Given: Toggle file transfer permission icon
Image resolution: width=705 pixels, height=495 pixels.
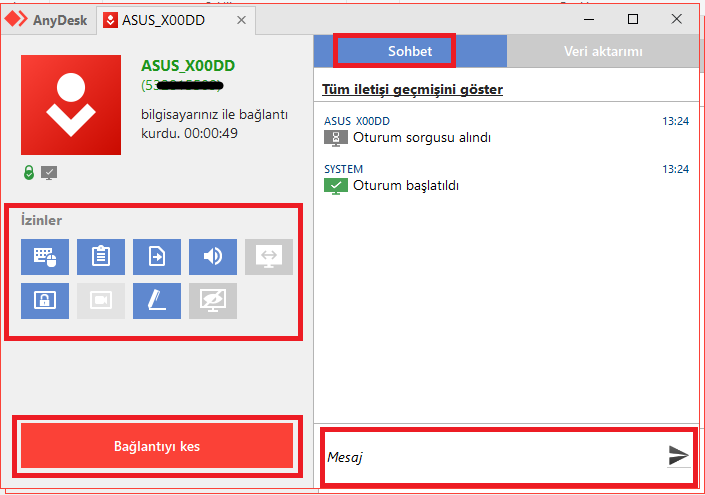Looking at the screenshot, I should (157, 257).
